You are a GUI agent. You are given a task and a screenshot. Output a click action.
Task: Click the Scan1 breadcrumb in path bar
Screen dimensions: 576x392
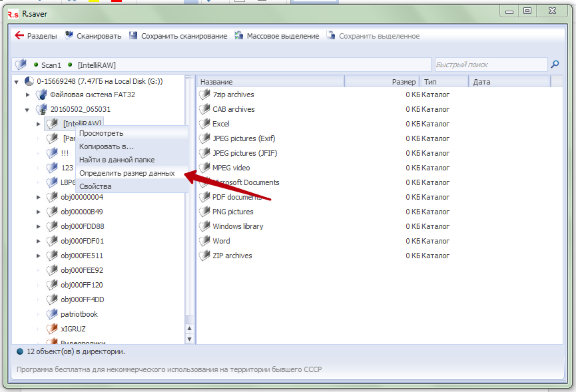51,65
